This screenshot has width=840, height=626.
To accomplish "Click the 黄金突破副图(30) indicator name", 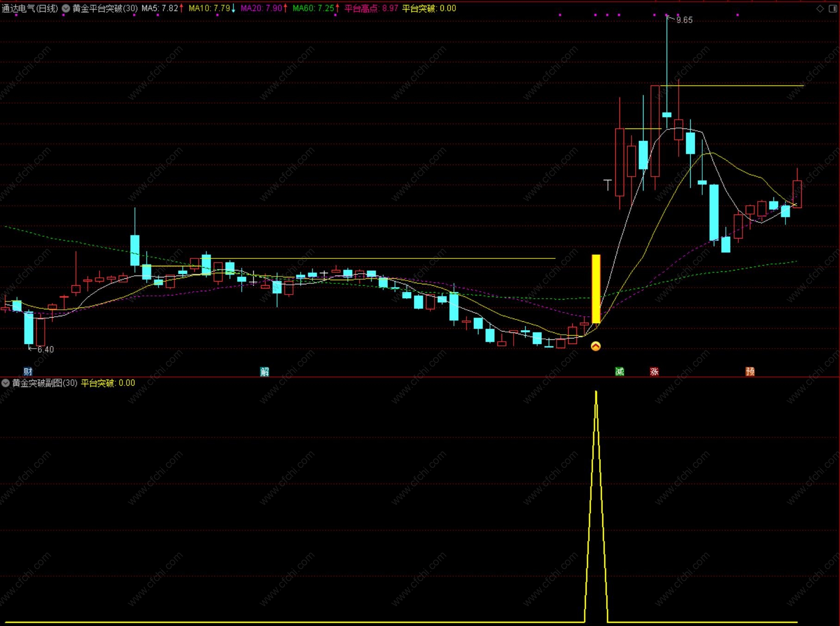I will pos(44,383).
